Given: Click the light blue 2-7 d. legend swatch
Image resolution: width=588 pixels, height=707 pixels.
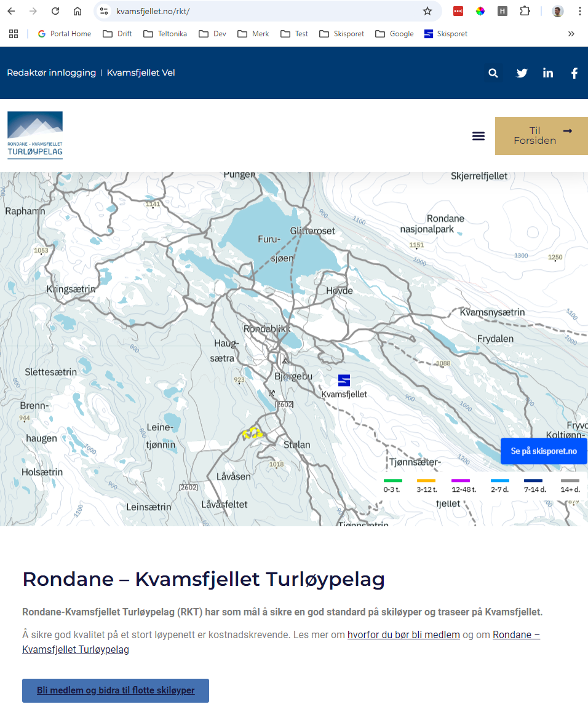Looking at the screenshot, I should coord(500,481).
